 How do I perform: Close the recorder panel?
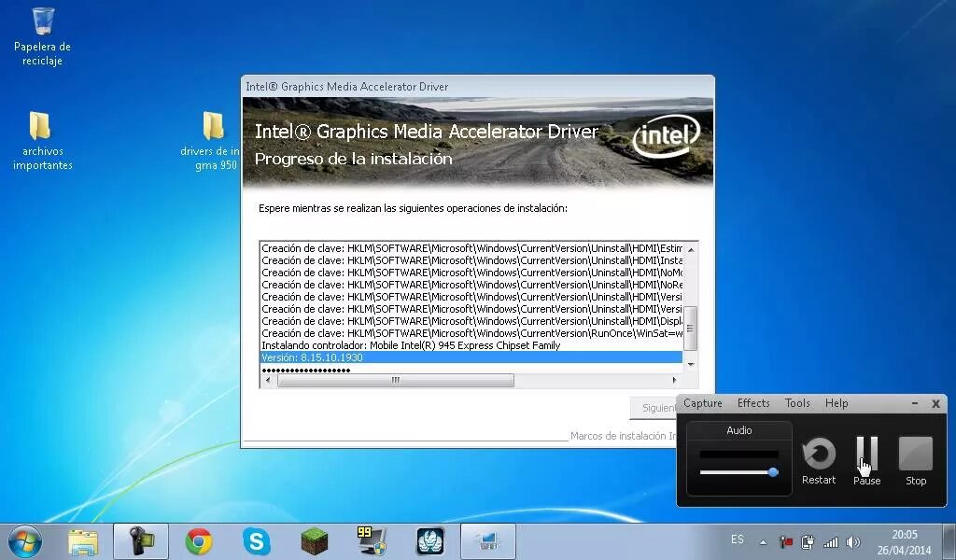tap(935, 403)
